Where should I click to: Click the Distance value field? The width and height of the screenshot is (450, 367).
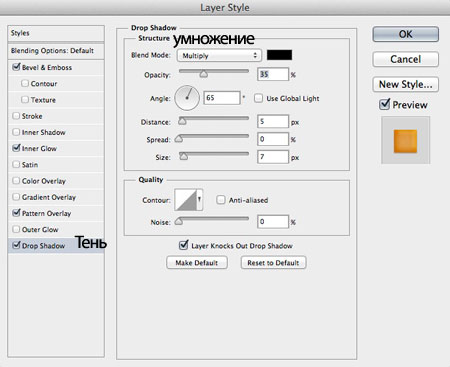273,122
